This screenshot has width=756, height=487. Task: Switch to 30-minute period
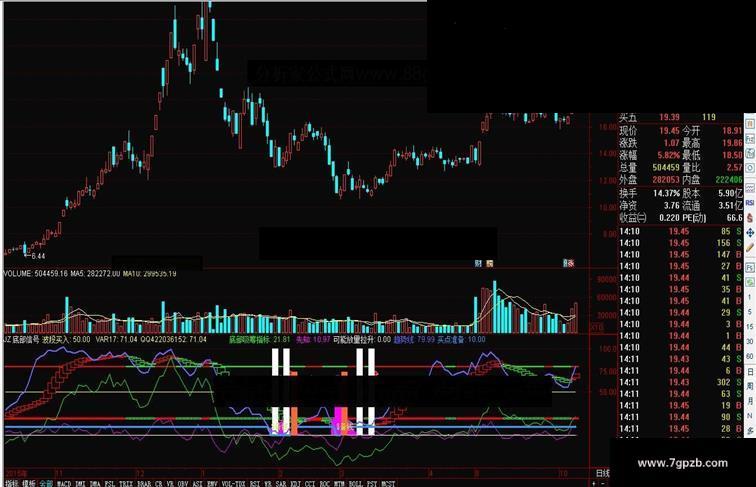(750, 341)
